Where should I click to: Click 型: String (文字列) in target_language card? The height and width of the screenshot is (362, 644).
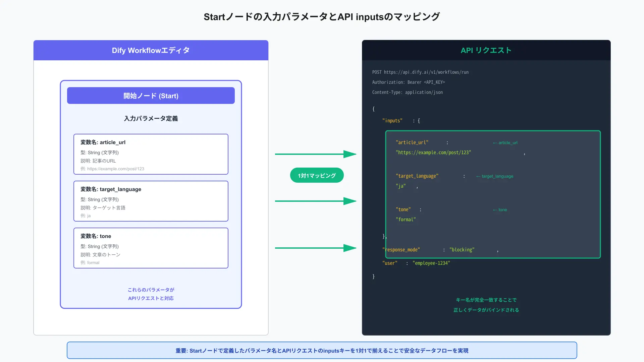pyautogui.click(x=100, y=199)
